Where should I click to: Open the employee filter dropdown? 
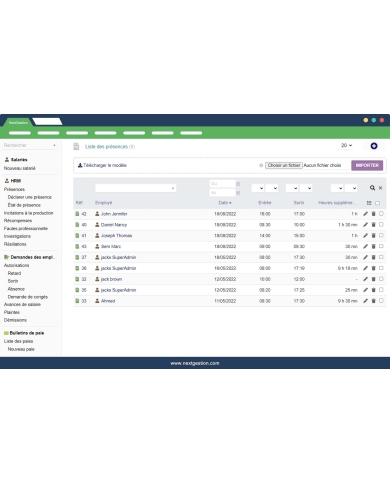(x=135, y=188)
